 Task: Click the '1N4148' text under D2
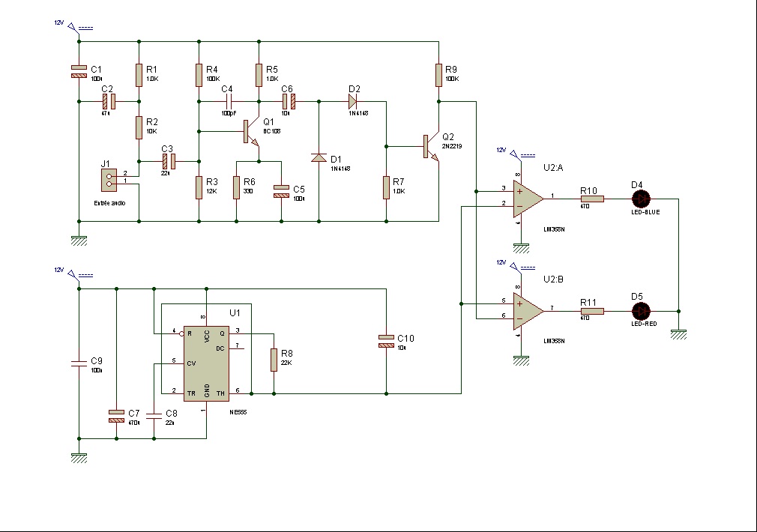point(358,113)
